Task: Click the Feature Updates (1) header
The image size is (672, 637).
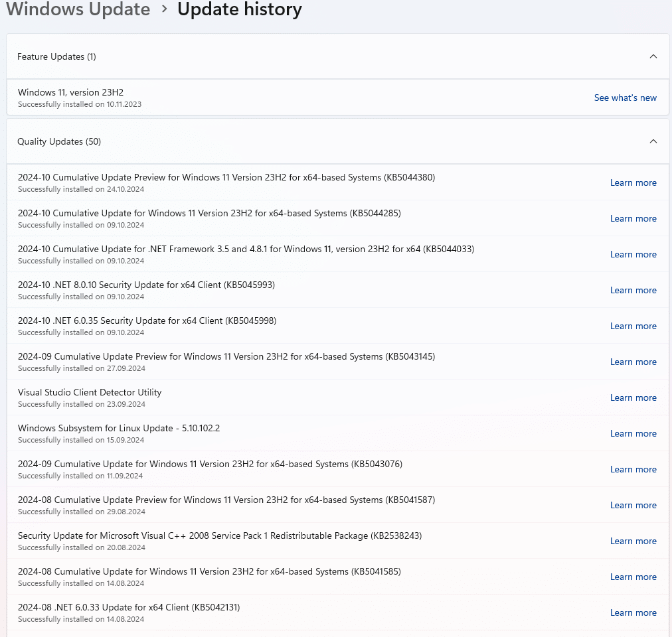Action: (57, 56)
